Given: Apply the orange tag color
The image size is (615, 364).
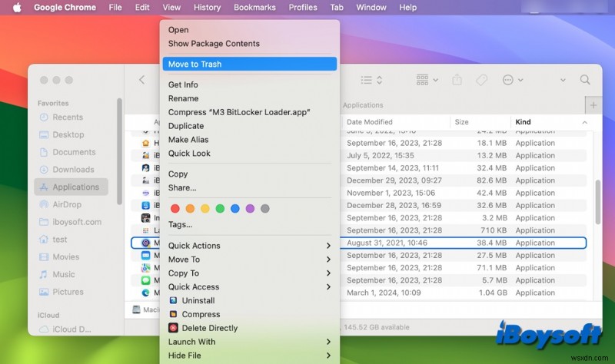Looking at the screenshot, I should [x=190, y=208].
